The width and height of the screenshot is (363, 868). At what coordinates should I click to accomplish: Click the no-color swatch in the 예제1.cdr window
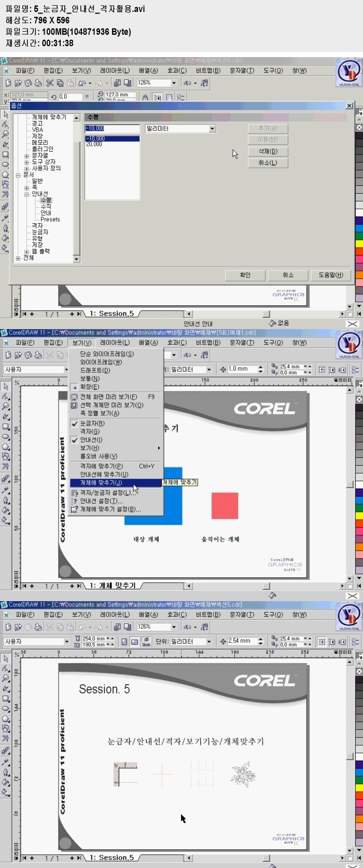(359, 399)
